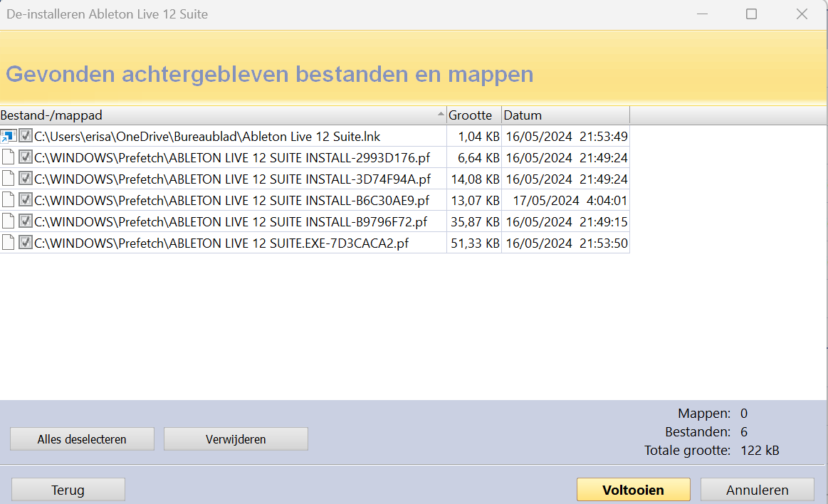Click the heading Gevonden achtergebleven bestanden en mappen
This screenshot has height=504, width=828.
click(x=269, y=74)
